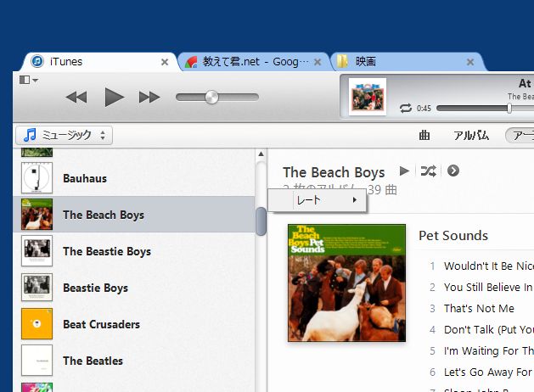Screen dimensions: 534x392
Task: Switch to the 映画 folder tab
Action: (x=407, y=62)
